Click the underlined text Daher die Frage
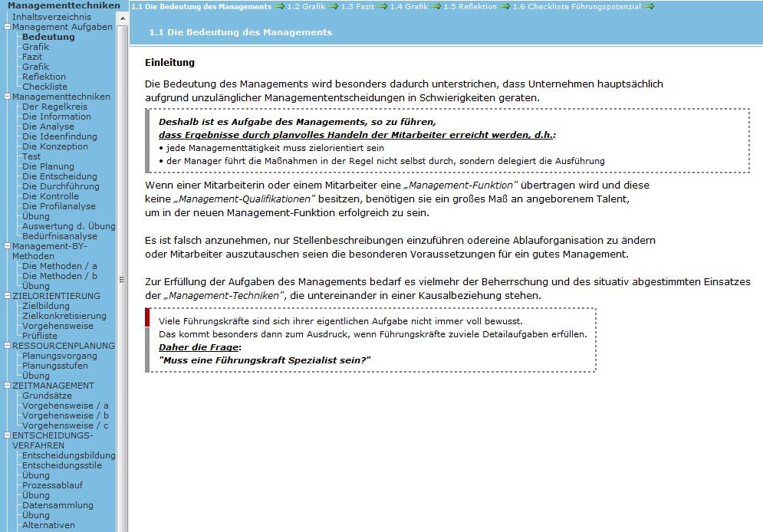This screenshot has height=532, width=763. 199,347
